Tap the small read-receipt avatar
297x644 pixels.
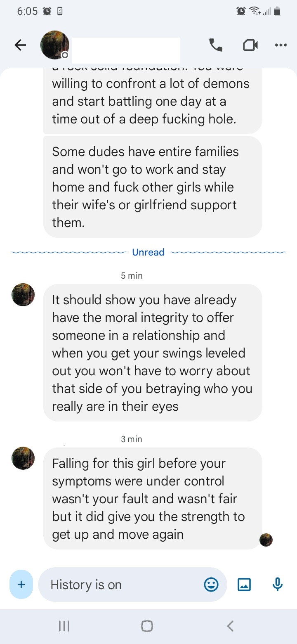click(266, 540)
